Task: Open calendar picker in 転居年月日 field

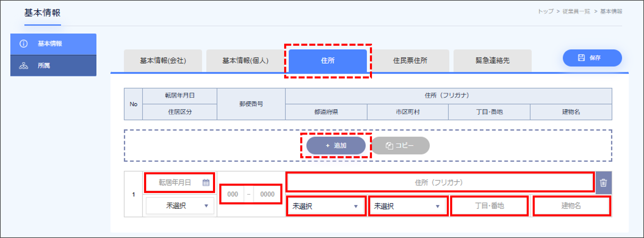Action: click(206, 182)
